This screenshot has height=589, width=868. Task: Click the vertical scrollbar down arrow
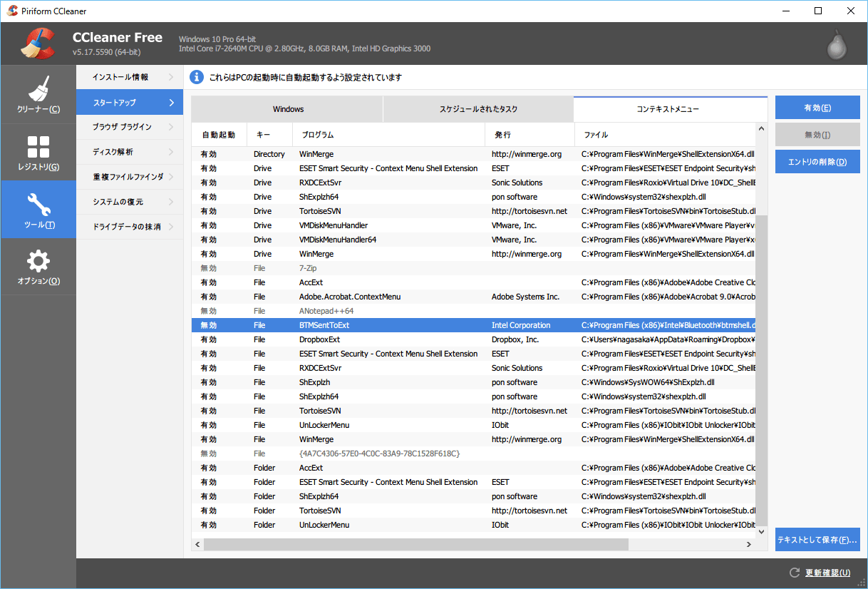(x=762, y=532)
